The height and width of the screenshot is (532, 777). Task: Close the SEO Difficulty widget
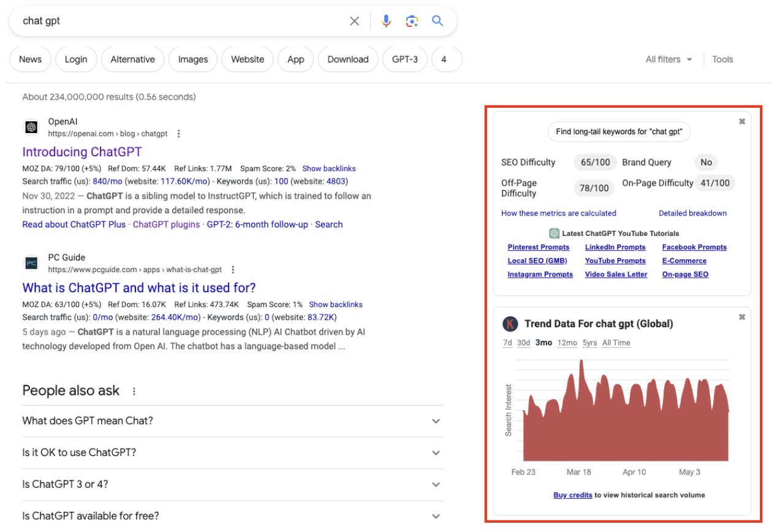tap(742, 121)
